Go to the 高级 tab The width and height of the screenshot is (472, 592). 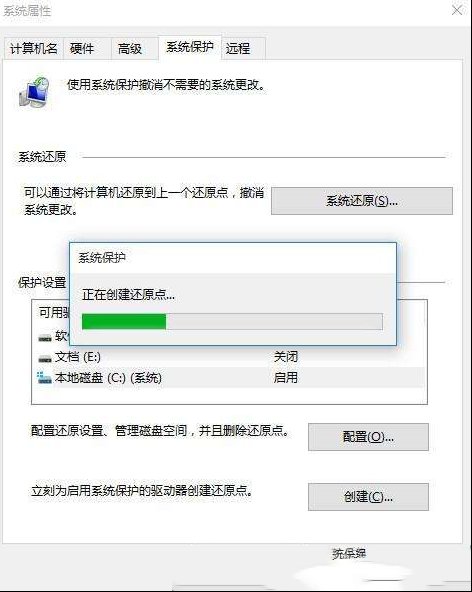(x=134, y=49)
